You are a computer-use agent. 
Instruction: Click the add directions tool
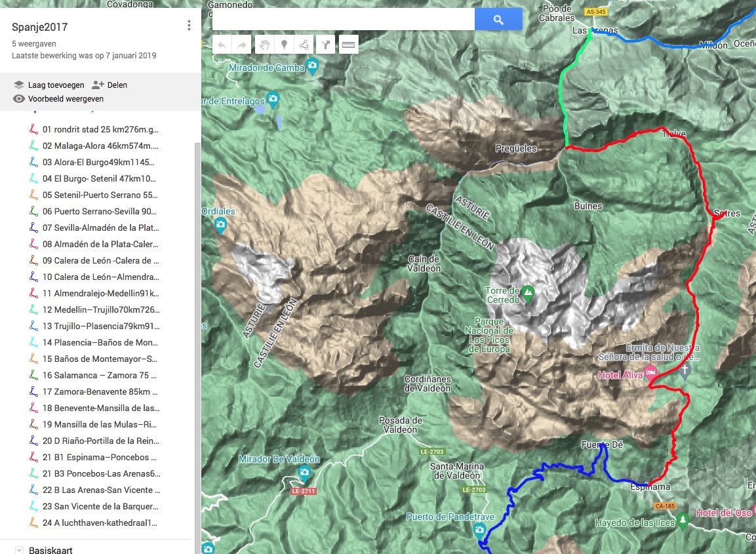pyautogui.click(x=326, y=45)
